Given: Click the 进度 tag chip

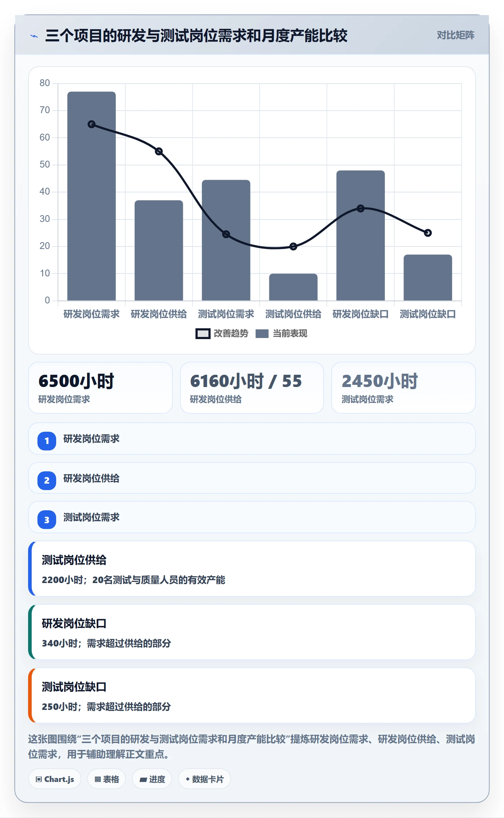Looking at the screenshot, I should (152, 779).
